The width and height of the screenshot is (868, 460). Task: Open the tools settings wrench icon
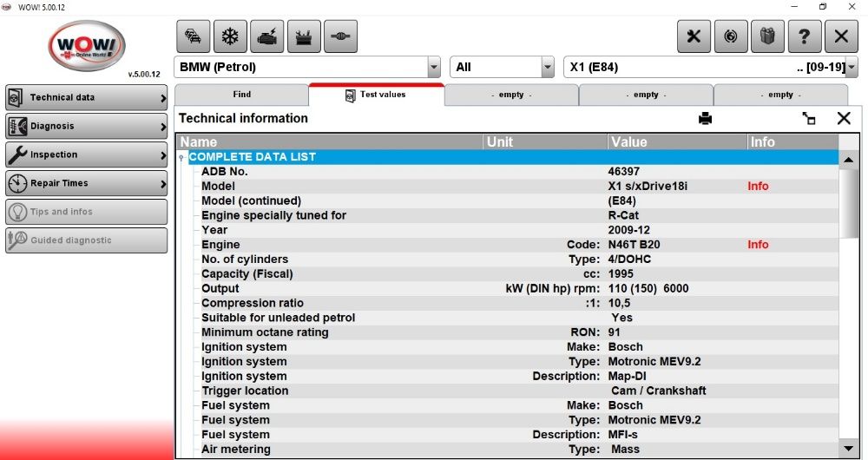pyautogui.click(x=694, y=36)
